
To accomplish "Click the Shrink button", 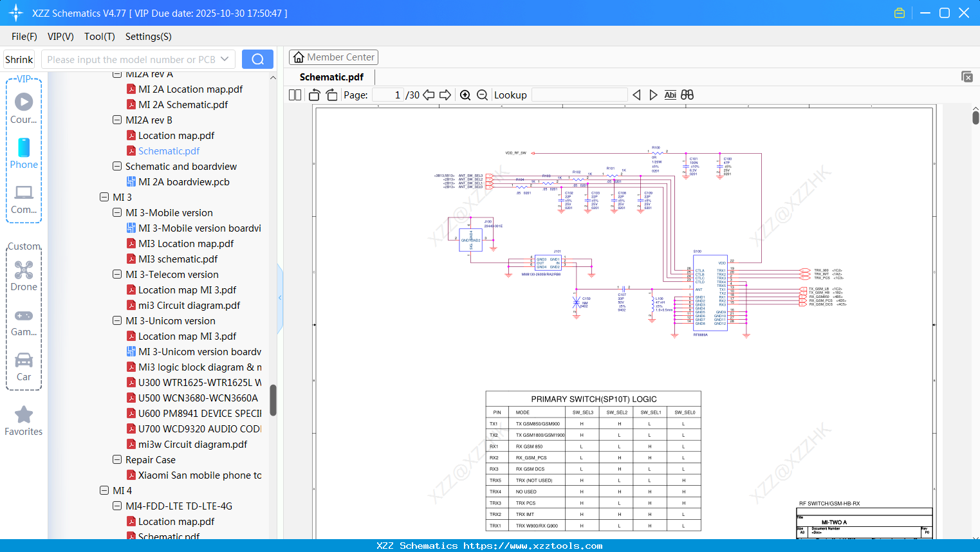I will click(x=19, y=59).
